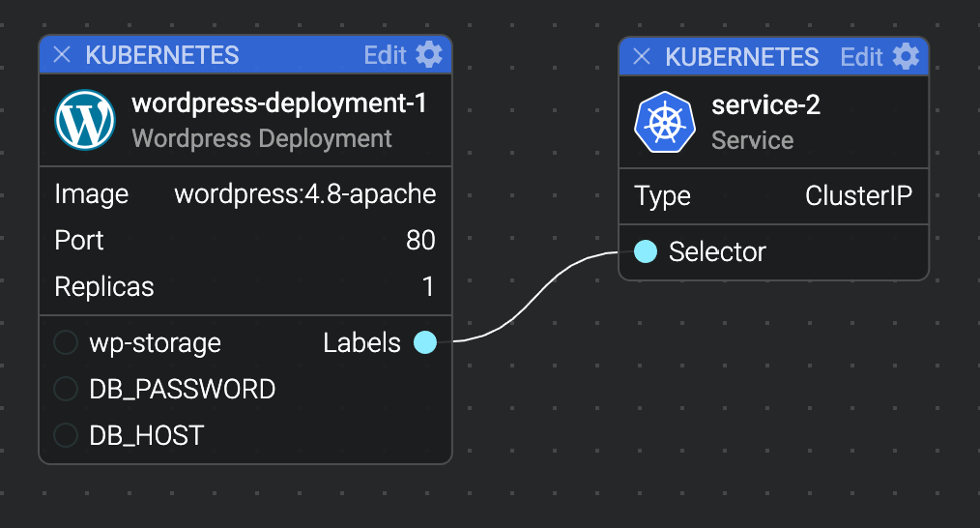
Task: Select the DB_PASSWORD input port circle
Action: click(x=66, y=389)
